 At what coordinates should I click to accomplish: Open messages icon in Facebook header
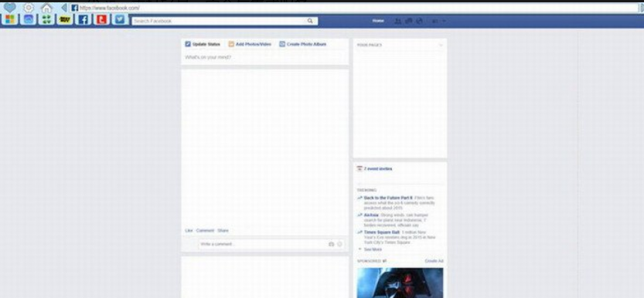click(409, 21)
